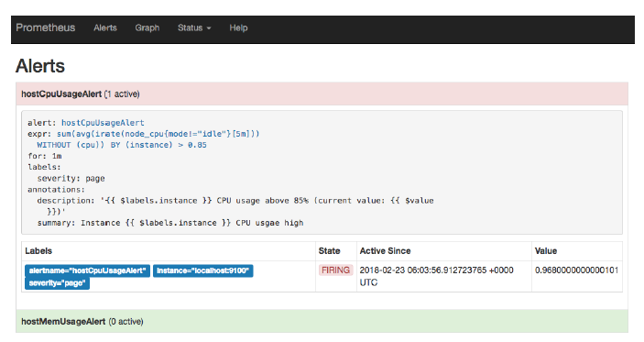Expand the hostMemUsageAlert header row
The image size is (644, 342).
(x=322, y=321)
